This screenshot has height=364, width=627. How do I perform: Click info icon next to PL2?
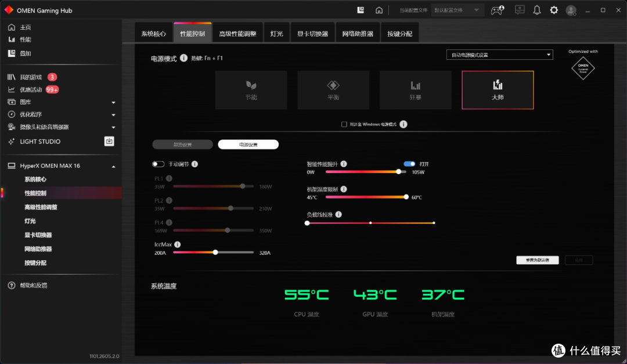169,200
